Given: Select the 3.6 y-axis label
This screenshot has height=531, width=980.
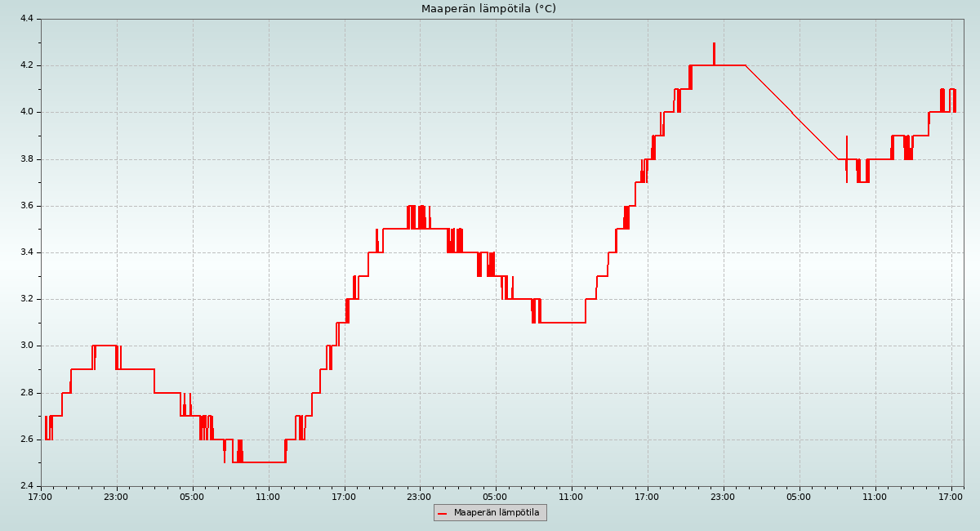Looking at the screenshot, I should pos(25,206).
